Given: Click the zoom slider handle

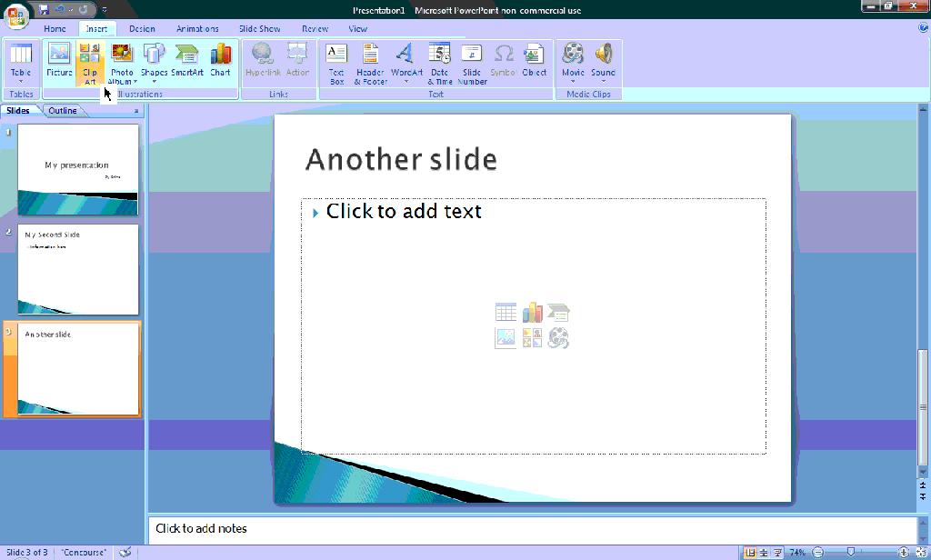Looking at the screenshot, I should point(851,553).
